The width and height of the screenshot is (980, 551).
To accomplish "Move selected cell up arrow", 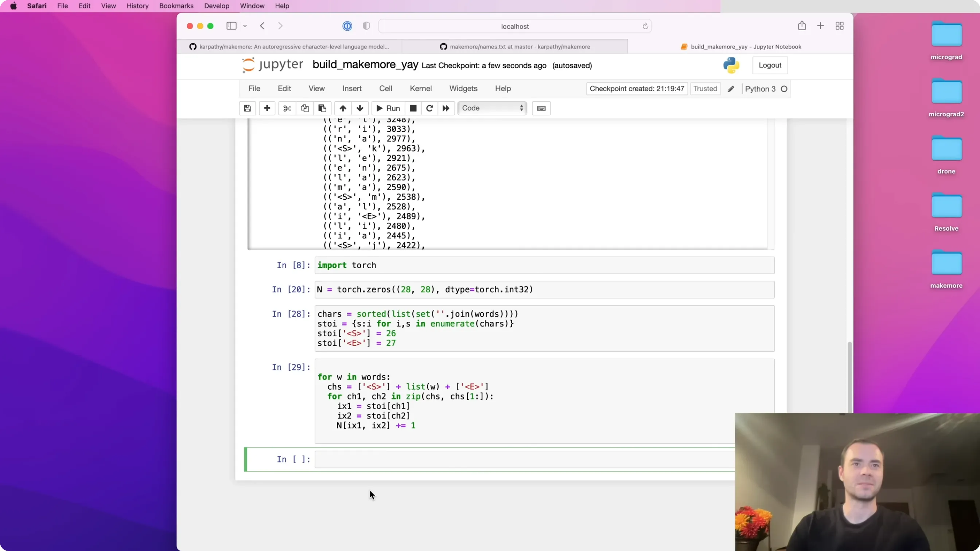I will [342, 108].
